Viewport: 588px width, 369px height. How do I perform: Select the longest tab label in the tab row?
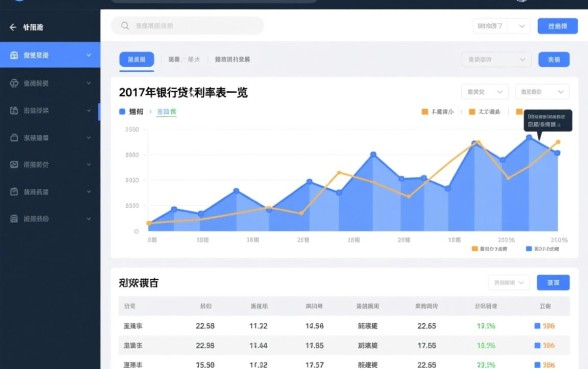pyautogui.click(x=232, y=59)
